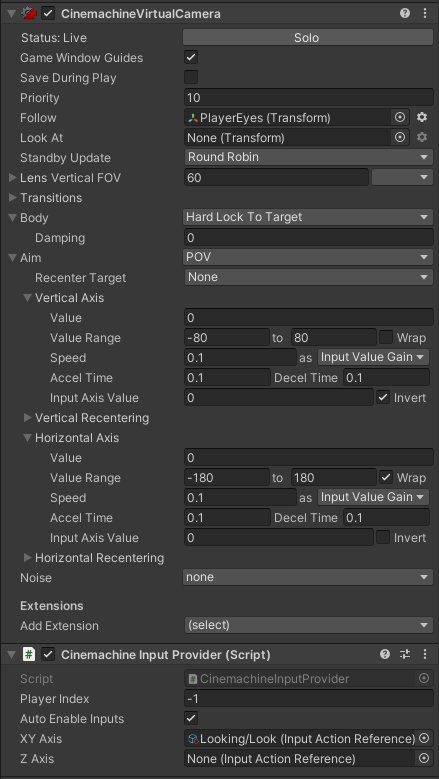Open object picker for Follow field
439x779 pixels.
(400, 117)
